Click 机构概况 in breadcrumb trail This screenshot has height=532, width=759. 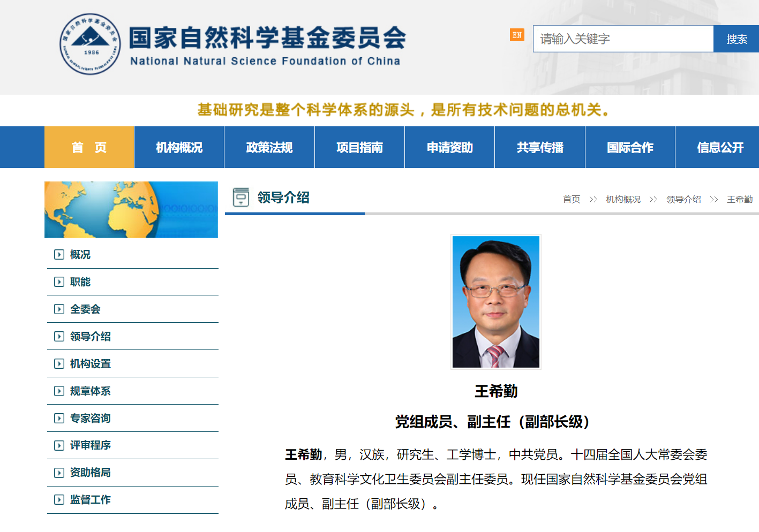(x=623, y=199)
